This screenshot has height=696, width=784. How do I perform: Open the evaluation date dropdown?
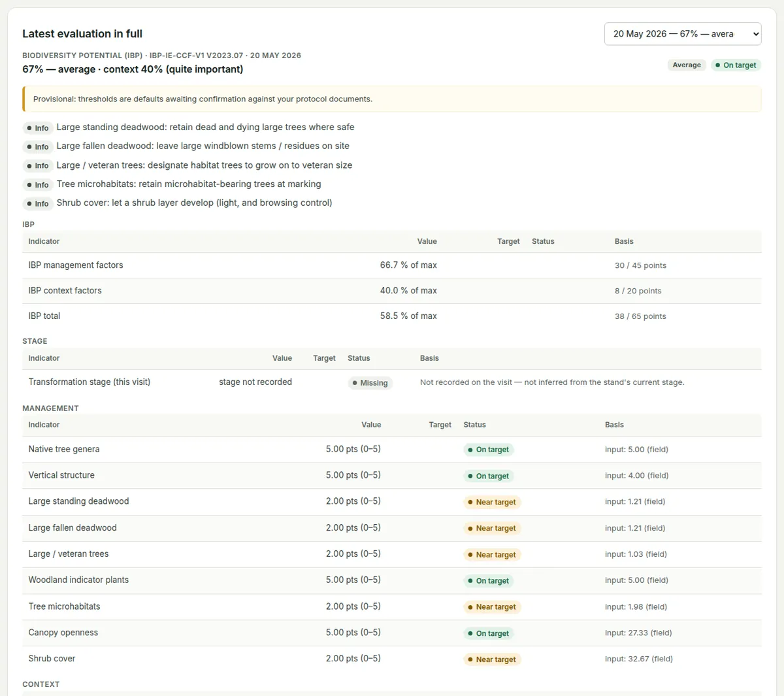(683, 34)
